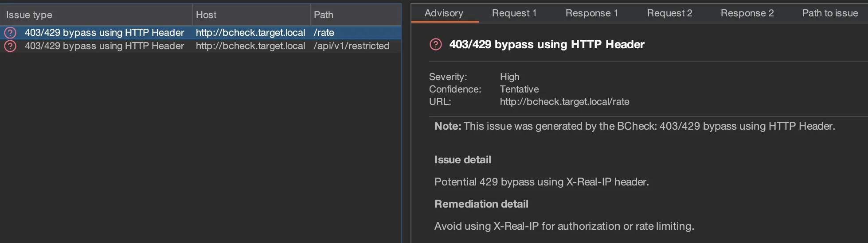Image resolution: width=868 pixels, height=243 pixels.
Task: Click the severity icon beside the advisory title
Action: click(436, 44)
